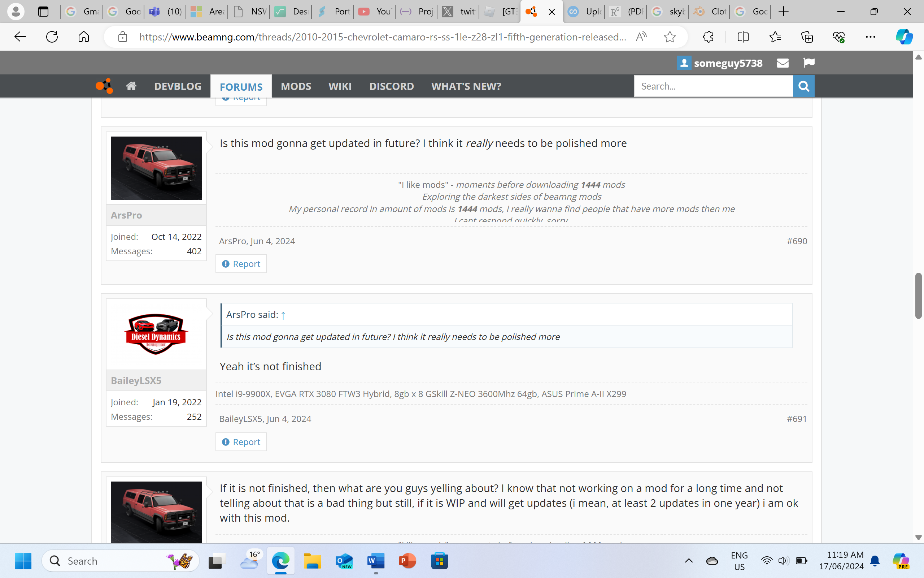Open notification bell in taskbar

(875, 561)
